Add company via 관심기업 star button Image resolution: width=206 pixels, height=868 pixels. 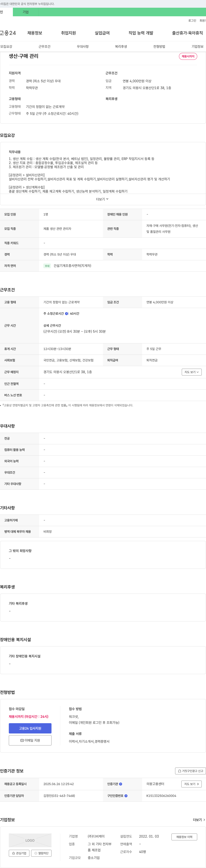click(x=19, y=853)
